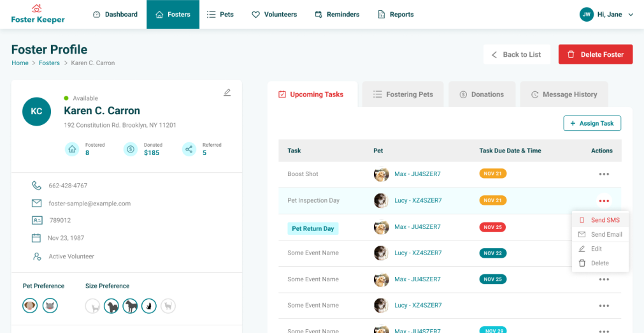Click the phone icon beside 662-428-4767
Viewport: 644px width, 333px height.
(x=37, y=186)
